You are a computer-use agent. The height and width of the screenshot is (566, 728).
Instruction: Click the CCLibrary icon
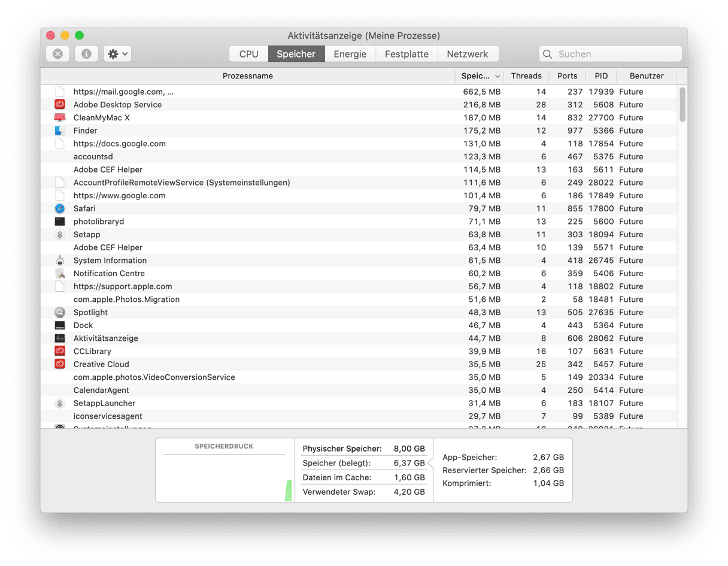[x=60, y=352]
